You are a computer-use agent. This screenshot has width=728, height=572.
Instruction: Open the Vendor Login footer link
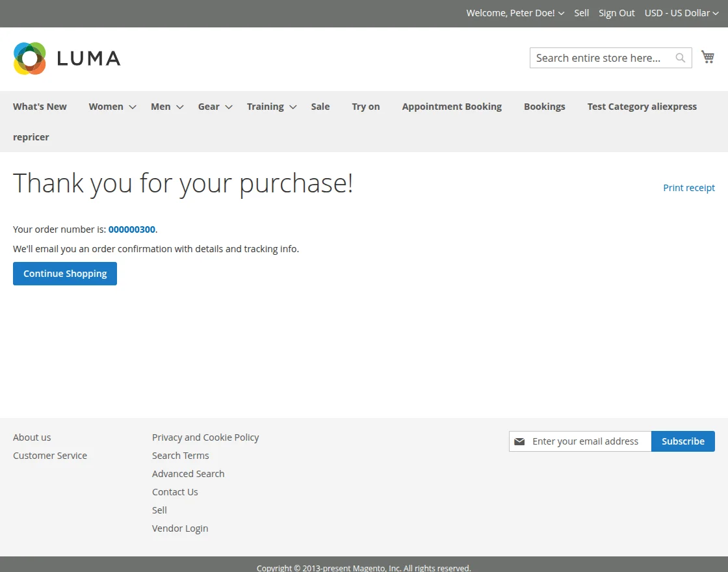point(180,528)
